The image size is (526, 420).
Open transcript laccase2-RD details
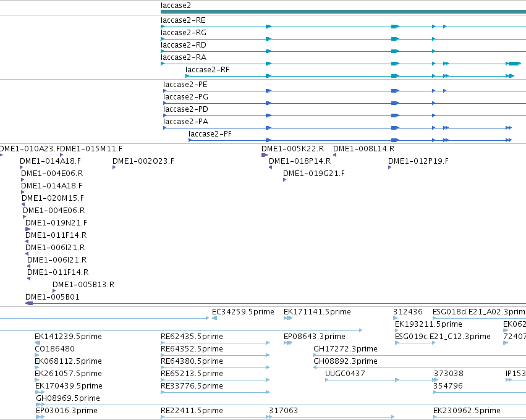(x=183, y=45)
